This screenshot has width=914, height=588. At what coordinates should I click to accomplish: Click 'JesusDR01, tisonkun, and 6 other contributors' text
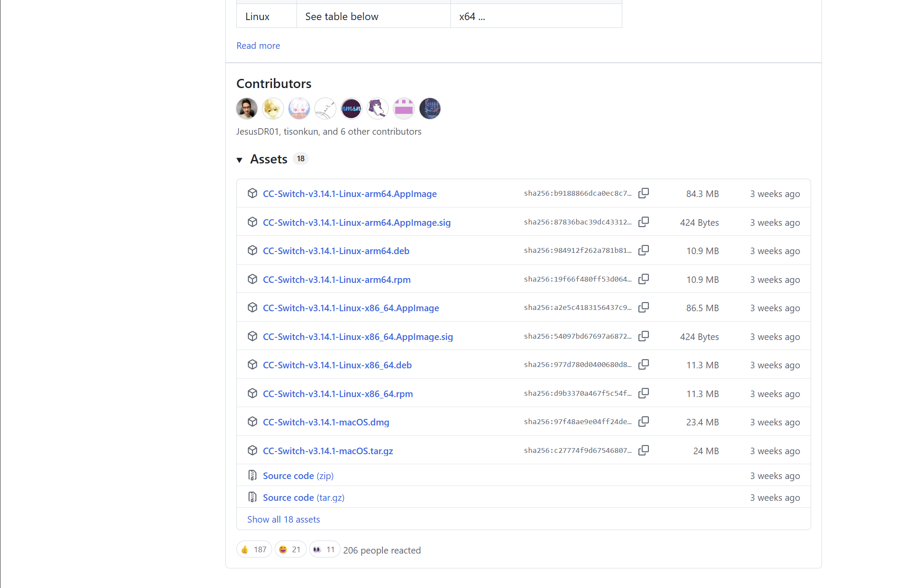click(329, 131)
